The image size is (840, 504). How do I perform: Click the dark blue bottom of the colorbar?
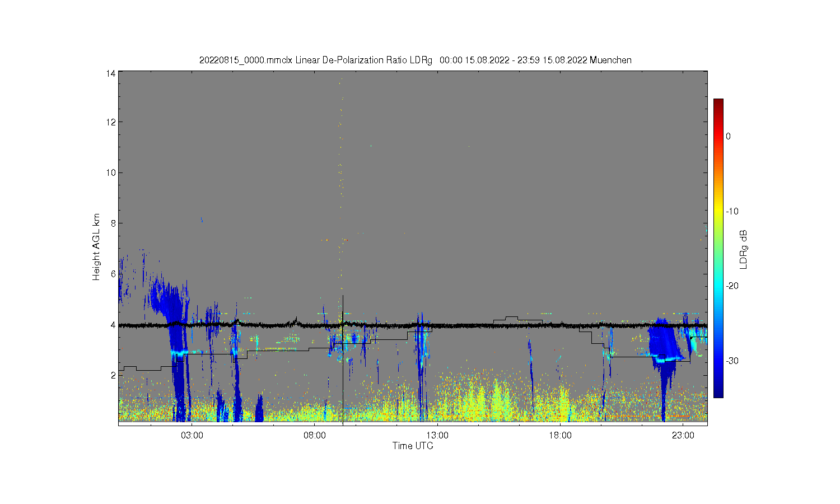coord(718,392)
